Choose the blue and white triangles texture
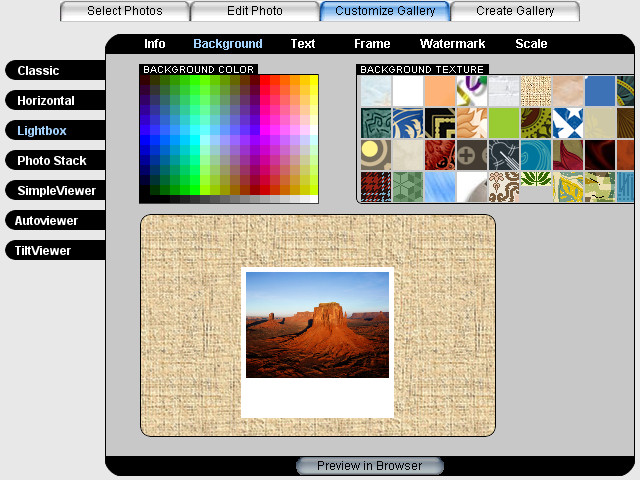Image resolution: width=640 pixels, height=480 pixels. (568, 123)
